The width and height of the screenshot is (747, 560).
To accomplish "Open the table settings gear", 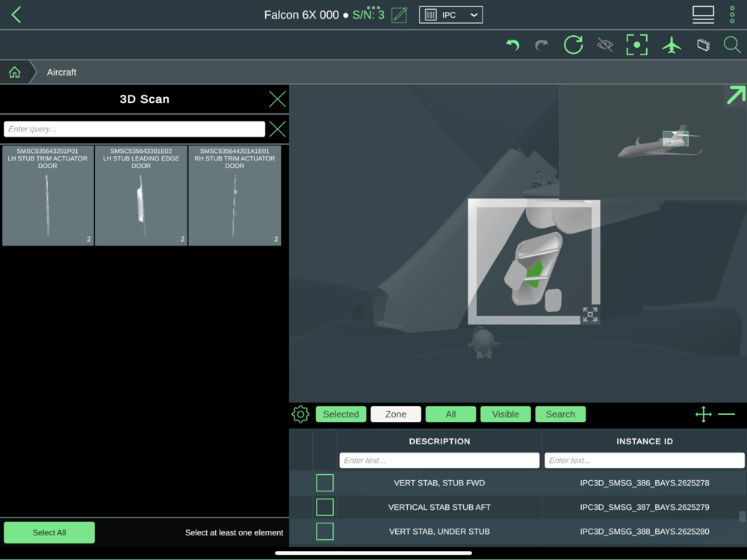I will click(x=300, y=414).
